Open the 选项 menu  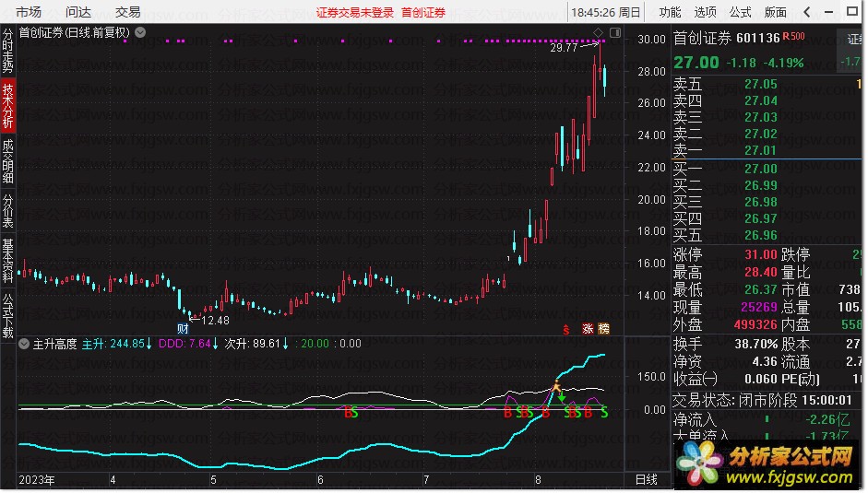706,12
